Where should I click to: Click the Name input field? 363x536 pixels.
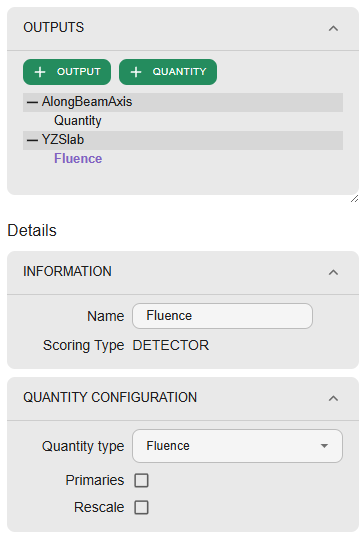pyautogui.click(x=222, y=316)
